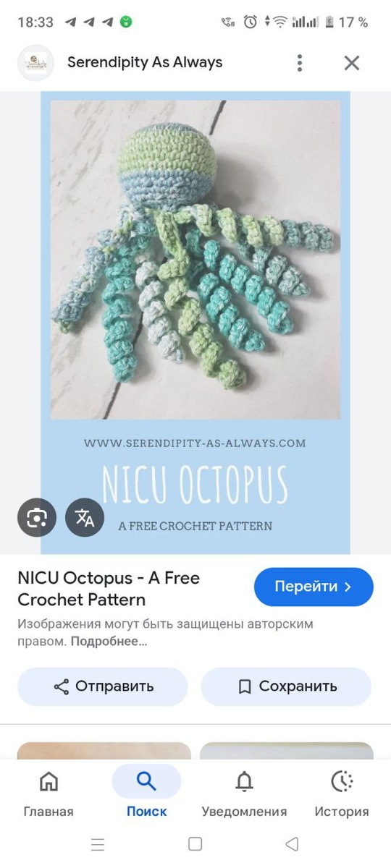Open the Уведомления notifications tab
391x868 pixels.
244,792
